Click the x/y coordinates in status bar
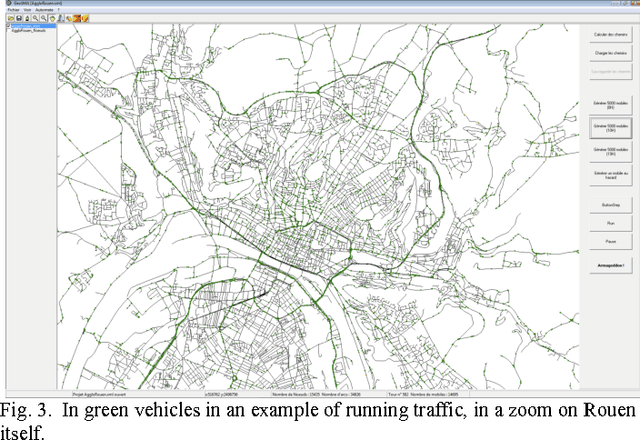This screenshot has height=440, width=640. (221, 394)
